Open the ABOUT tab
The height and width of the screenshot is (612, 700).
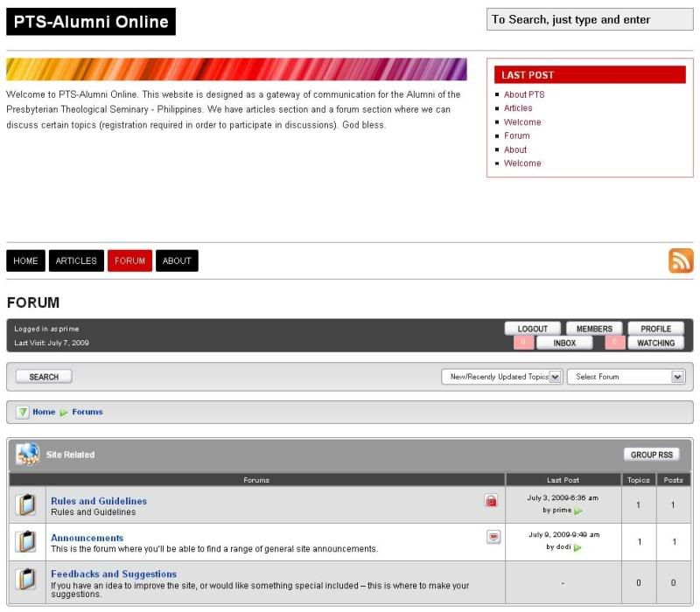pos(177,261)
